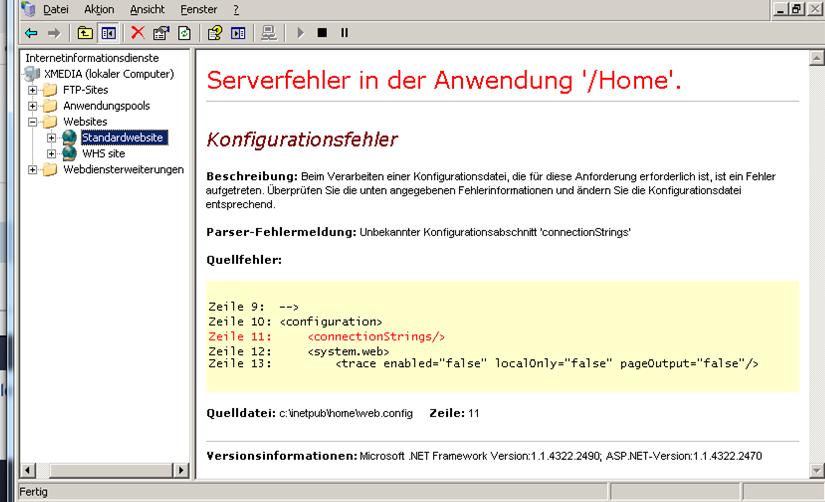Expand the Standardwebsite node
The image size is (825, 502).
[52, 138]
